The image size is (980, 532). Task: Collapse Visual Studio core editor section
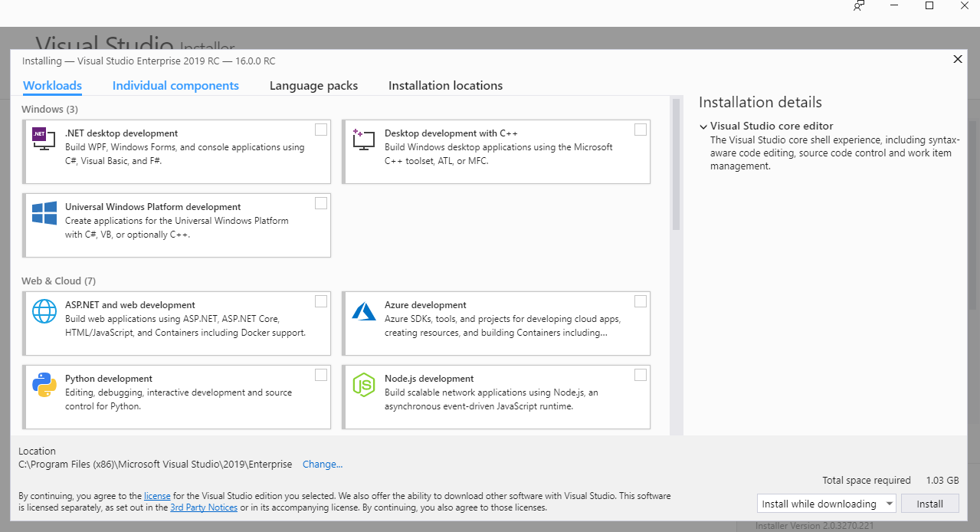point(703,126)
